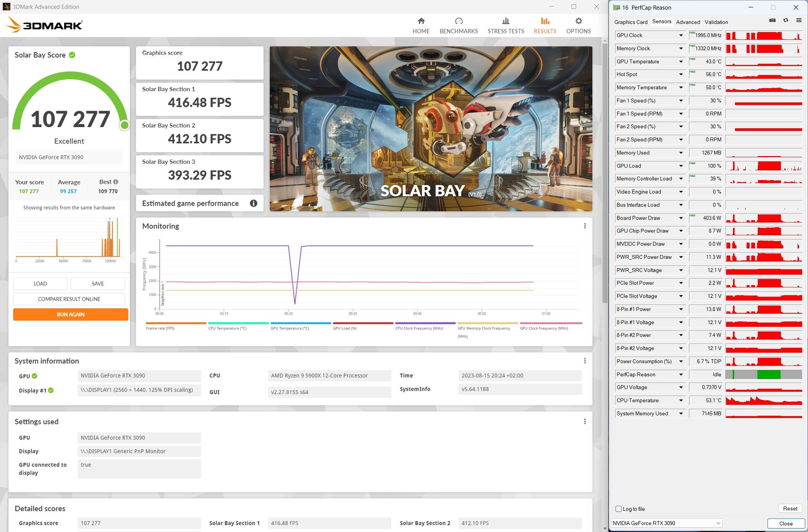This screenshot has width=808, height=532.
Task: Click the PerfCap Reason green bar graph
Action: pyautogui.click(x=764, y=375)
